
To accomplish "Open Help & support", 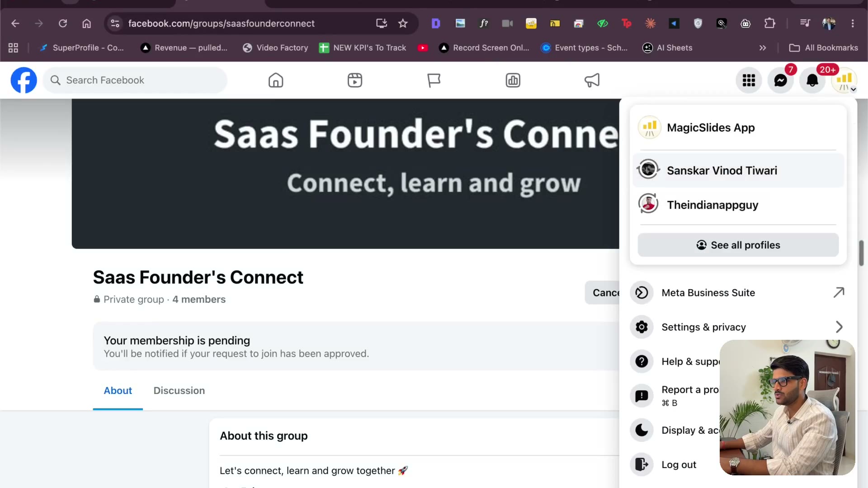I will click(x=675, y=361).
